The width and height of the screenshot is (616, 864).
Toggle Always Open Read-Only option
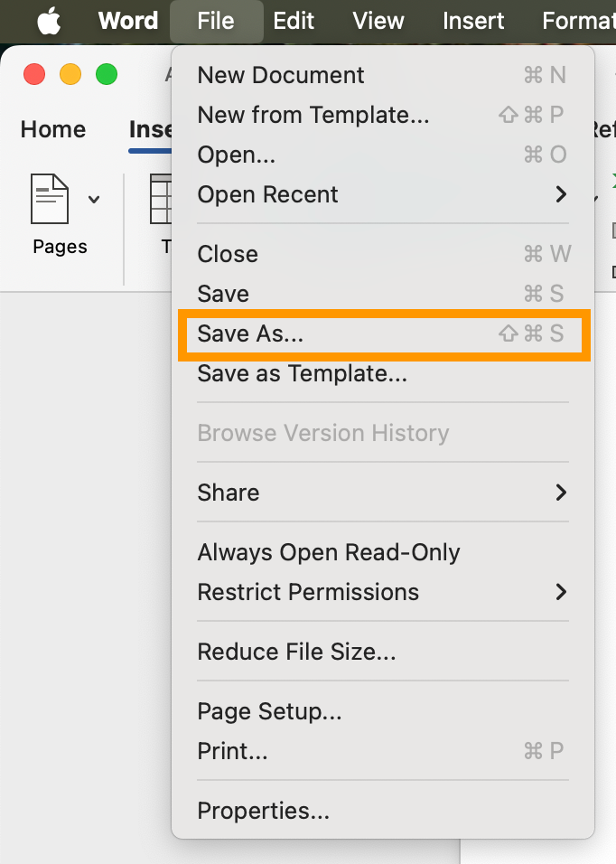[329, 552]
